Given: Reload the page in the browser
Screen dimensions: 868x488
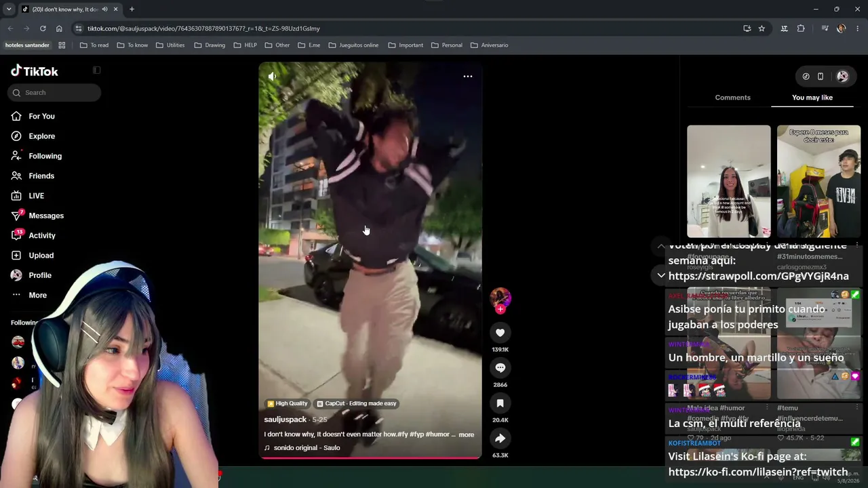Looking at the screenshot, I should 43,28.
